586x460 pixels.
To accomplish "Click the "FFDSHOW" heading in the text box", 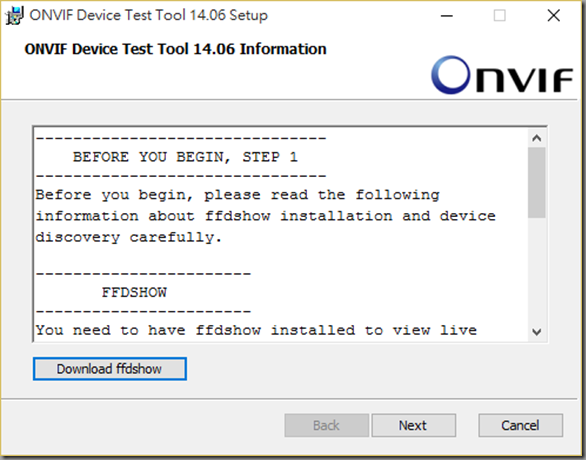I will click(134, 292).
